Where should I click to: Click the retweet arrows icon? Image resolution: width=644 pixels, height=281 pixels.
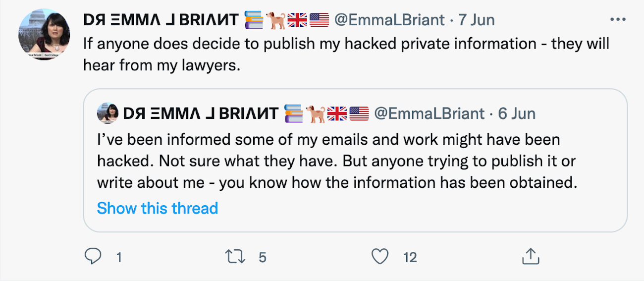[232, 256]
